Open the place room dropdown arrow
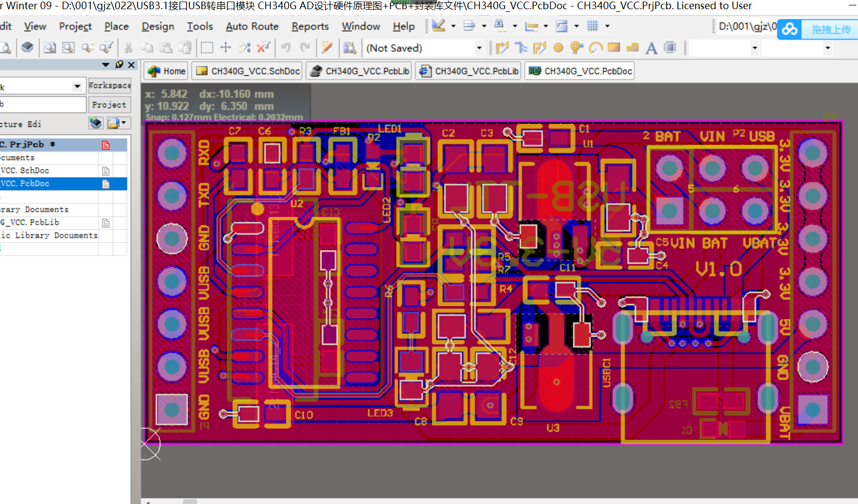The image size is (858, 504). point(577,26)
